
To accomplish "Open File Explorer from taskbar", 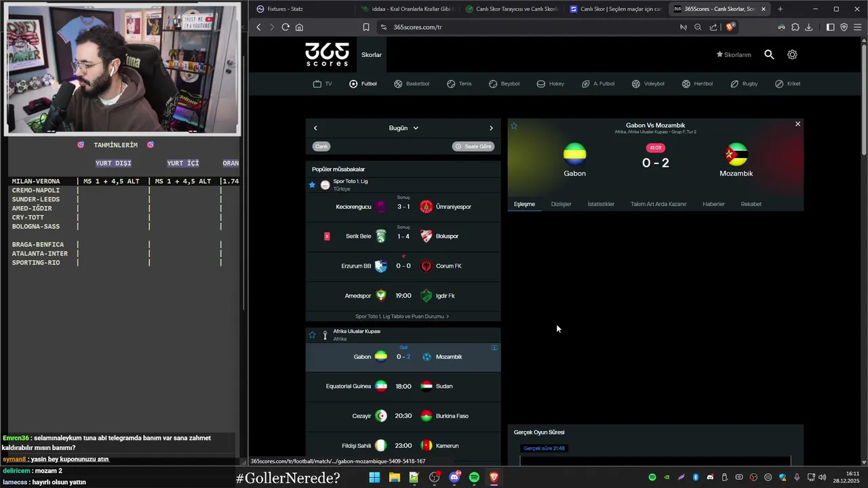I will coord(394,478).
